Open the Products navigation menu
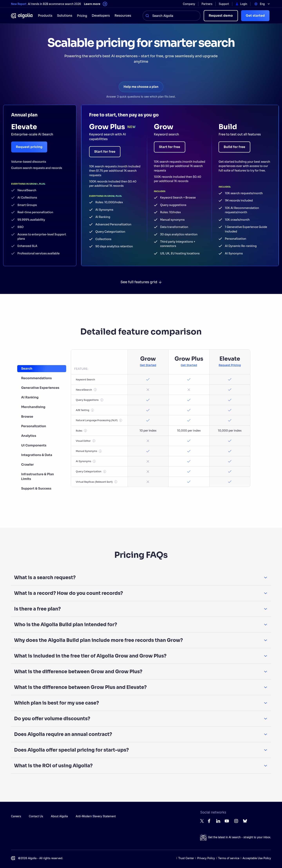 [45, 15]
